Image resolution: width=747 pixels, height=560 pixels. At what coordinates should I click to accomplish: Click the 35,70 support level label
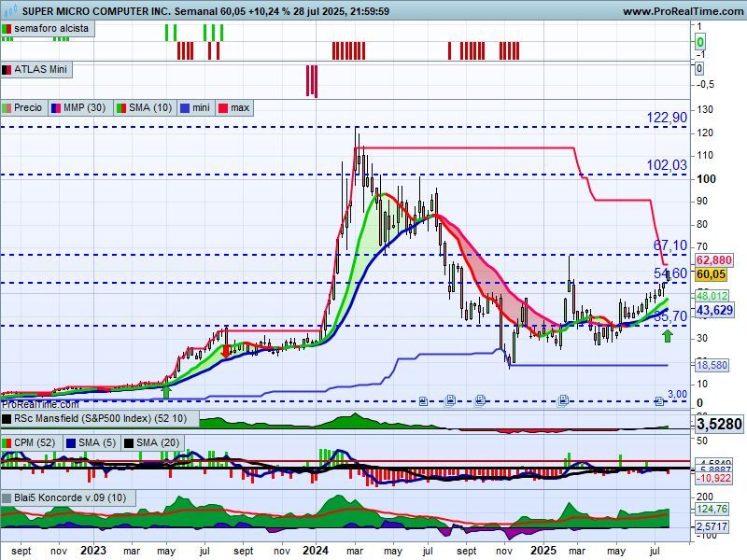click(x=669, y=316)
